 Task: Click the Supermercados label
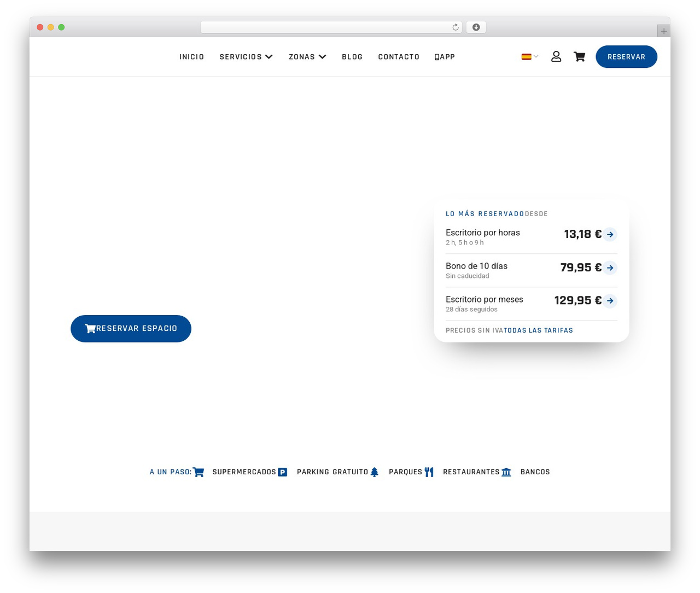point(244,472)
